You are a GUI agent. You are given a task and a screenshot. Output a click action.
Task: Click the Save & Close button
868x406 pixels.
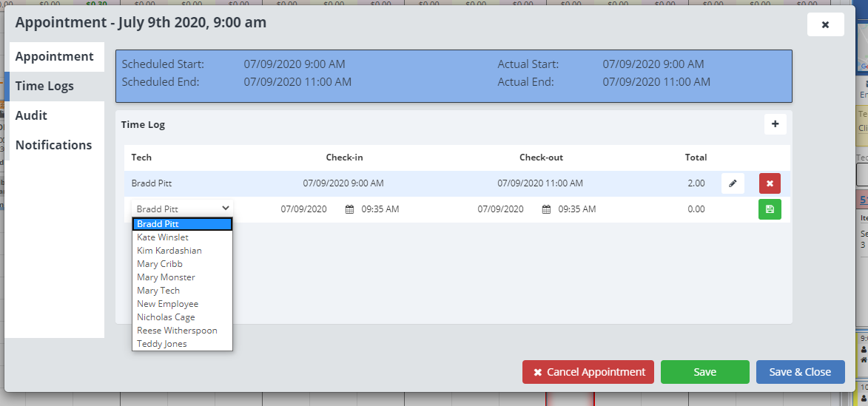point(800,372)
